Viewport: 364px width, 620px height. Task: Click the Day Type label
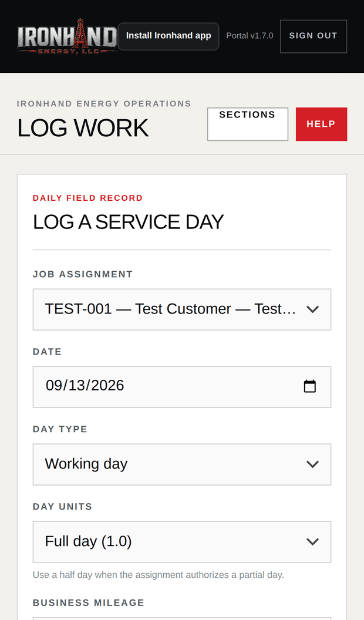(60, 429)
